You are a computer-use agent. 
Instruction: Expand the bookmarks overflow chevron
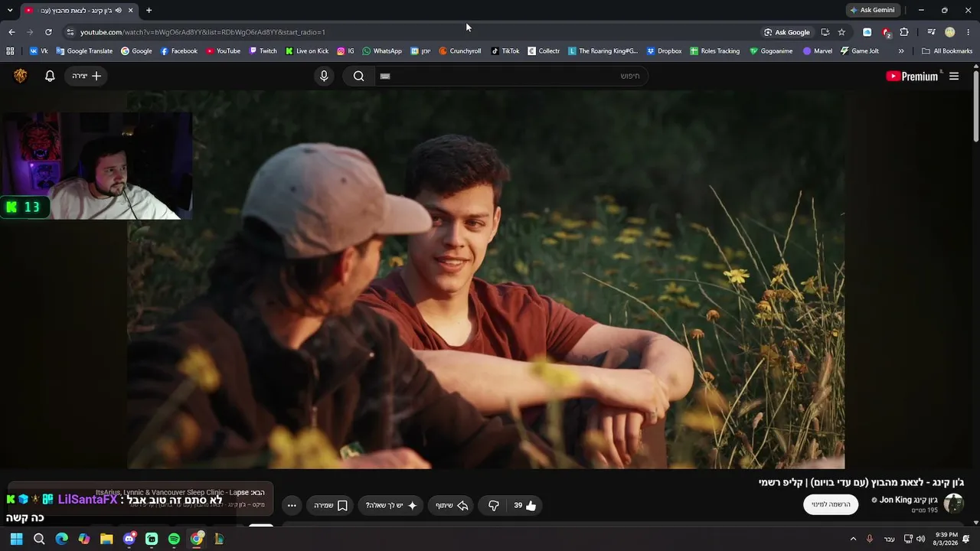click(901, 51)
